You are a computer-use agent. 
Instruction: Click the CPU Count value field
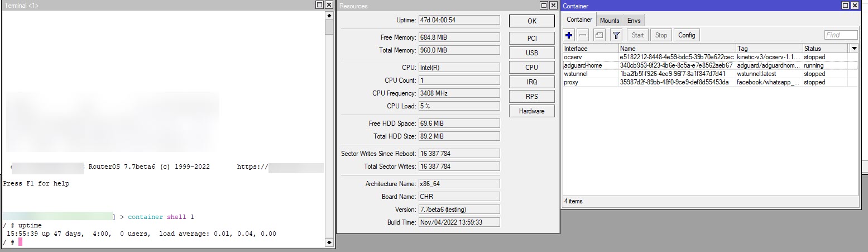click(x=459, y=80)
